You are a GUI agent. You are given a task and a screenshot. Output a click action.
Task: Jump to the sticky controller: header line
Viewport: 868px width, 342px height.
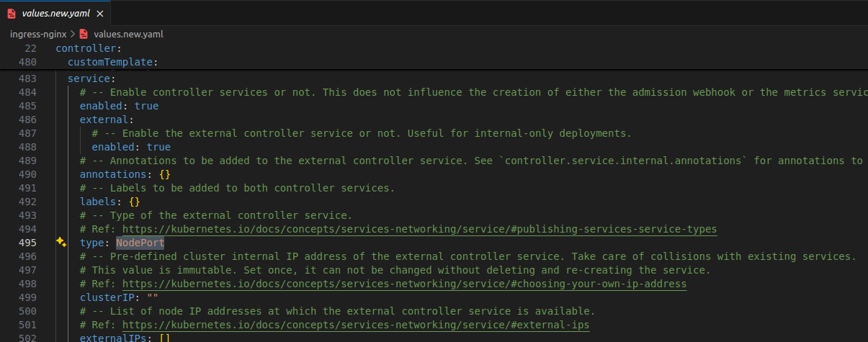pyautogui.click(x=83, y=48)
